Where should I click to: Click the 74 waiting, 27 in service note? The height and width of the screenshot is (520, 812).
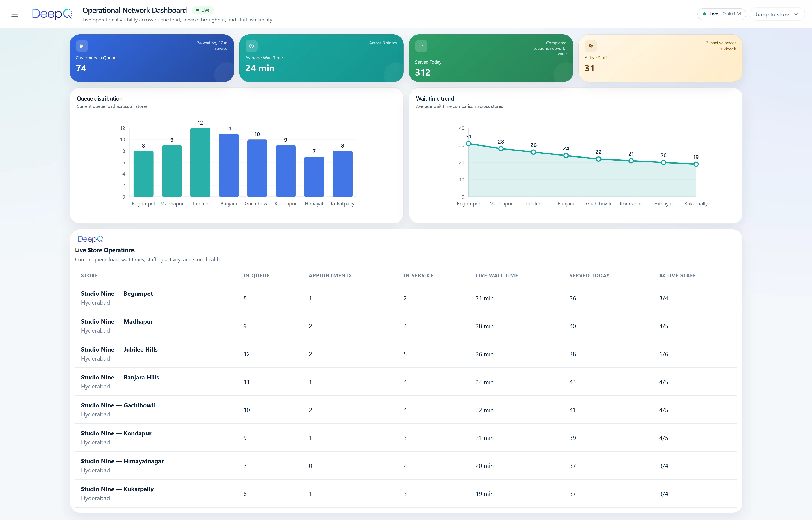[x=212, y=46]
